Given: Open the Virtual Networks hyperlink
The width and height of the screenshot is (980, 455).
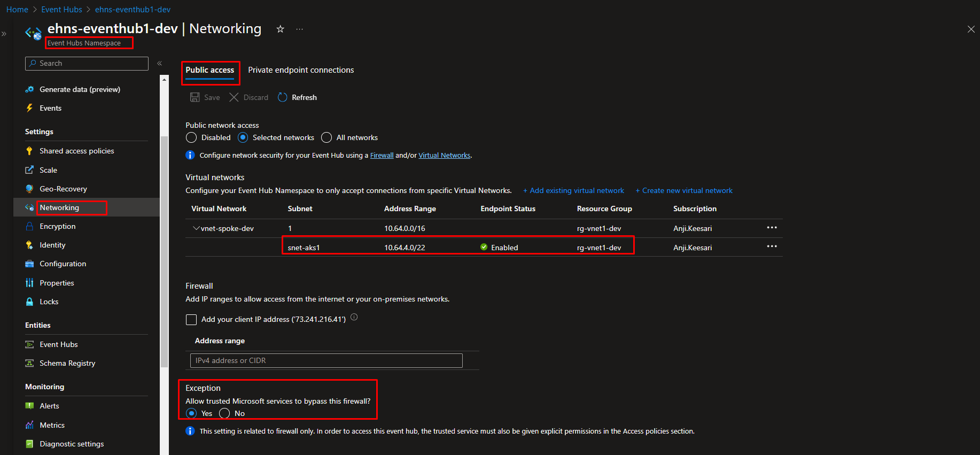Looking at the screenshot, I should coord(444,156).
